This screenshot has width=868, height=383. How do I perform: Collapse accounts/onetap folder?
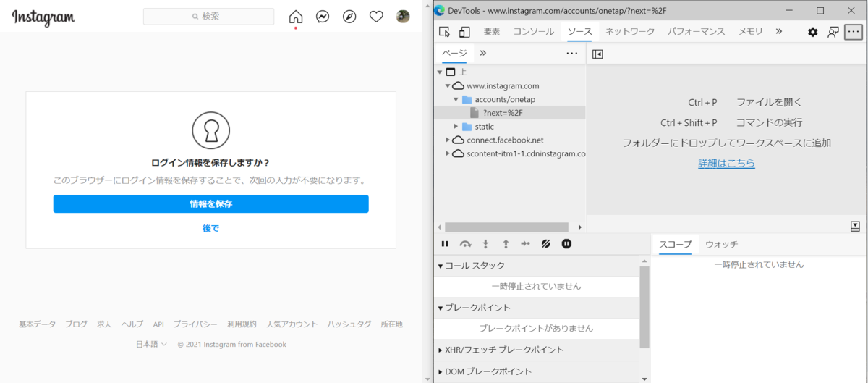point(456,99)
